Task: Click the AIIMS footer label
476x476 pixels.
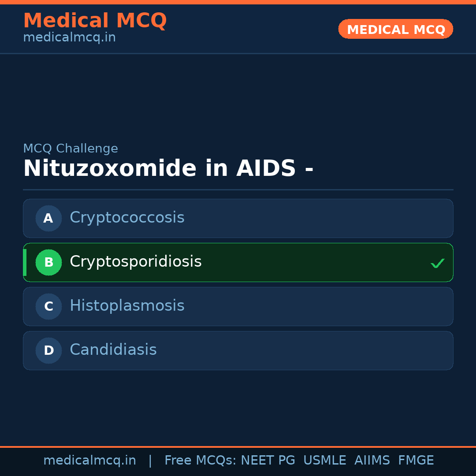Action: tap(372, 461)
